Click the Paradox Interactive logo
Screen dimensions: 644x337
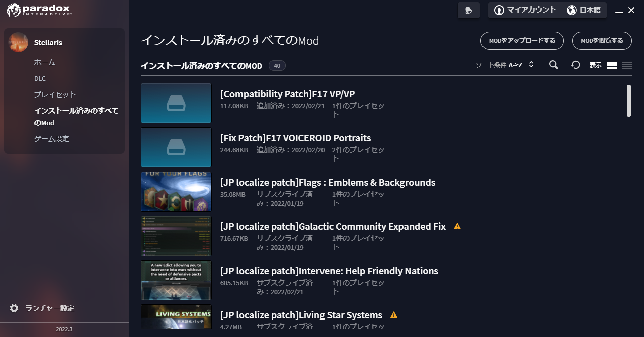[39, 10]
